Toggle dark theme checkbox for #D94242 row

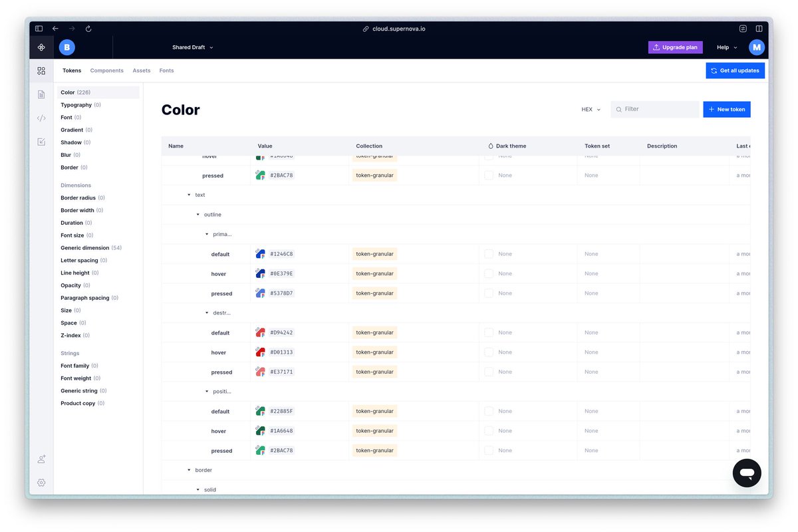(489, 332)
